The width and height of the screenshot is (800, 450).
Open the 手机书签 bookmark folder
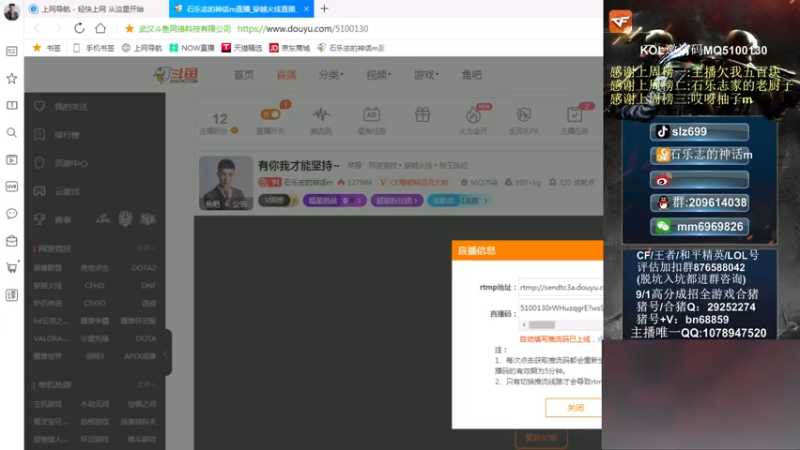pos(93,48)
